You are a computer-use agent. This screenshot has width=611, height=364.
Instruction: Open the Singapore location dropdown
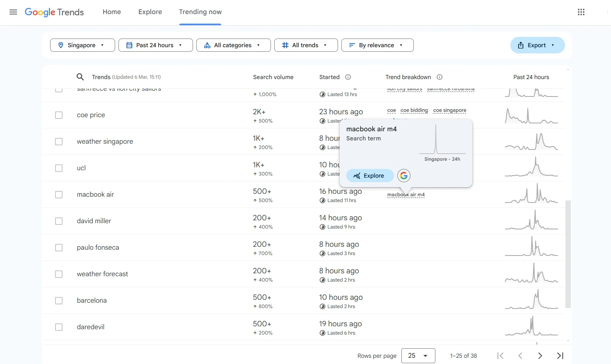(x=82, y=45)
